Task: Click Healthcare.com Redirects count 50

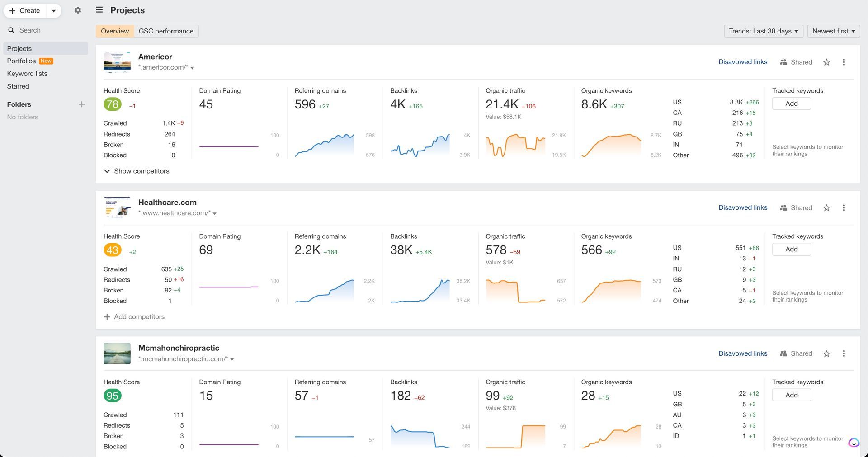Action: coord(168,280)
